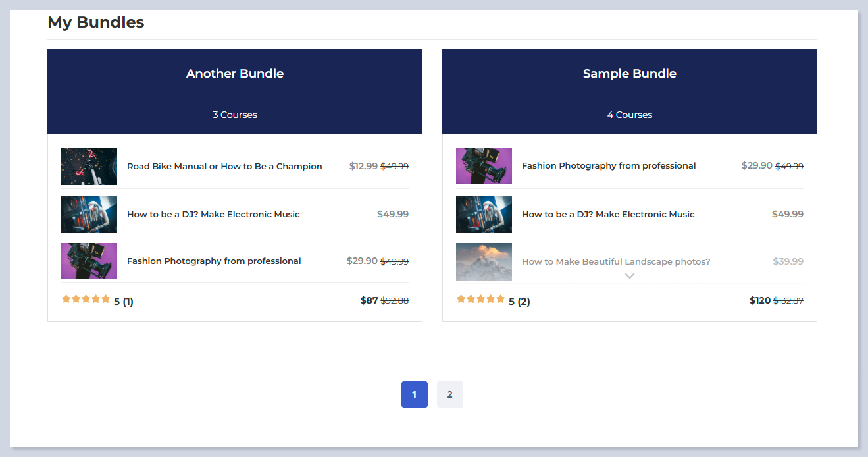The height and width of the screenshot is (457, 868).
Task: Open the Sample Bundle title
Action: (629, 74)
